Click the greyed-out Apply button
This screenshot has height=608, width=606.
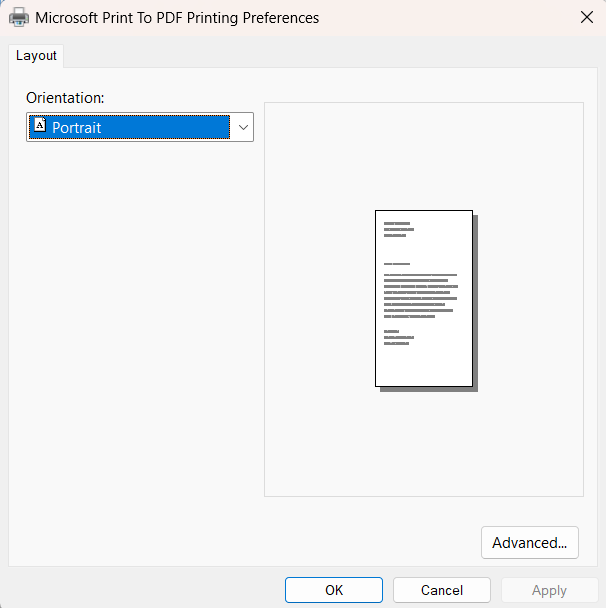(x=549, y=590)
